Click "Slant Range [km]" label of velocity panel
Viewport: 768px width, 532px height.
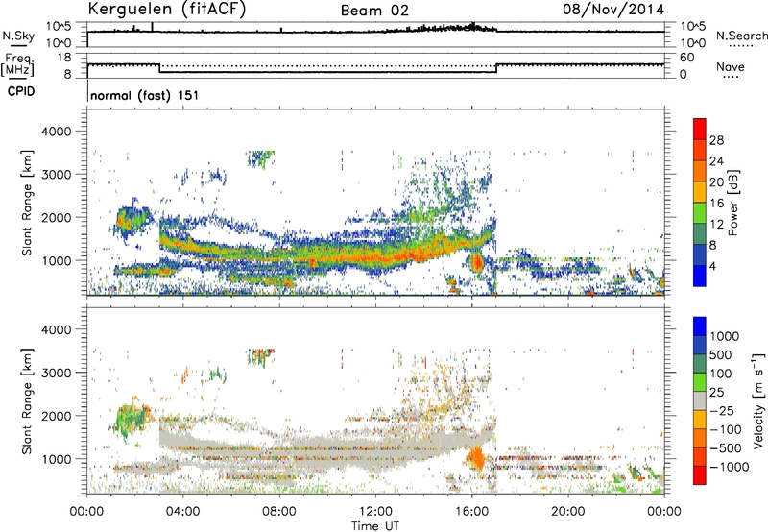[27, 401]
